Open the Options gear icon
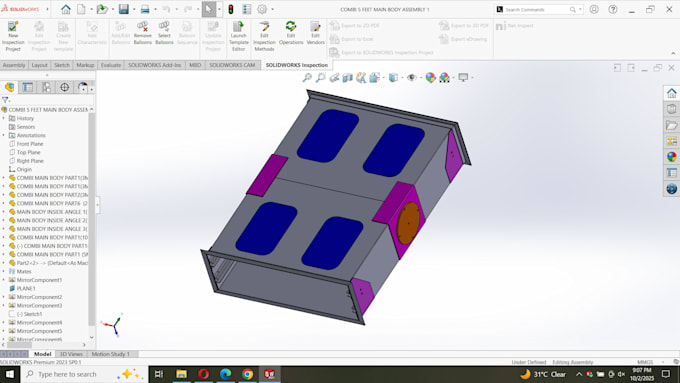Image resolution: width=680 pixels, height=383 pixels. point(262,9)
